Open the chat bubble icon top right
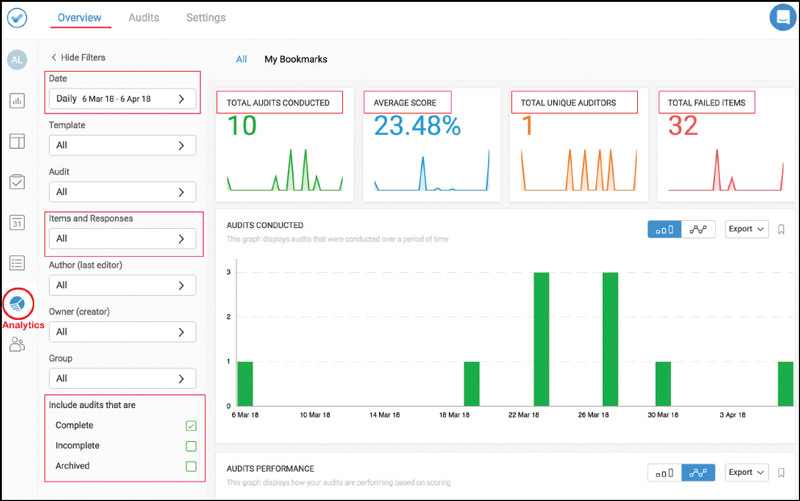This screenshot has height=501, width=800. (781, 18)
